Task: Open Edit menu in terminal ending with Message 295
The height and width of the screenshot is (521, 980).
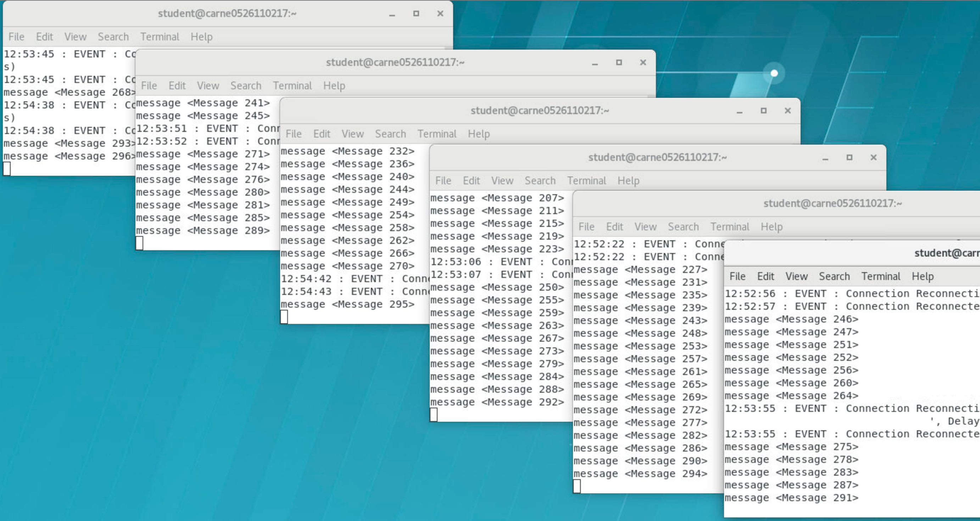Action: coord(322,134)
